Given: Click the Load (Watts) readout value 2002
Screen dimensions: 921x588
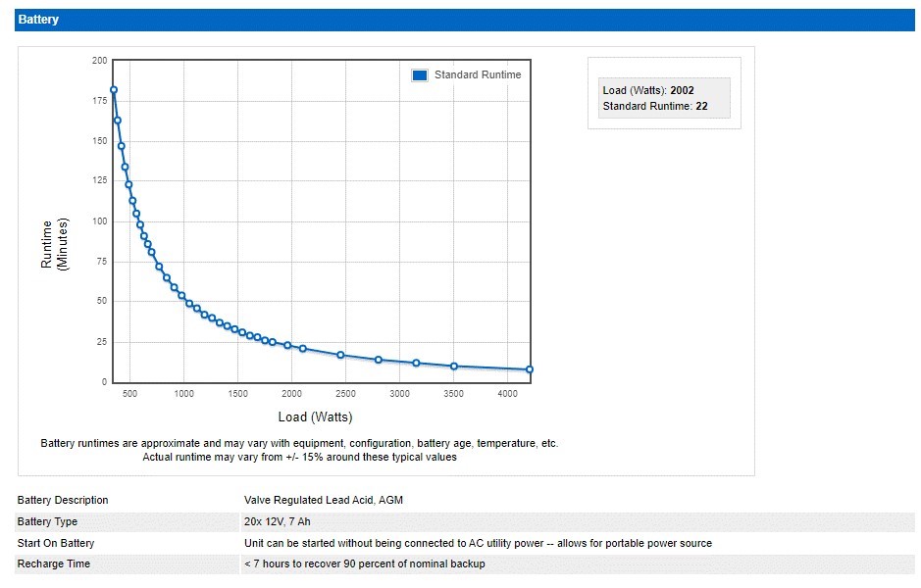Looking at the screenshot, I should click(x=684, y=91).
